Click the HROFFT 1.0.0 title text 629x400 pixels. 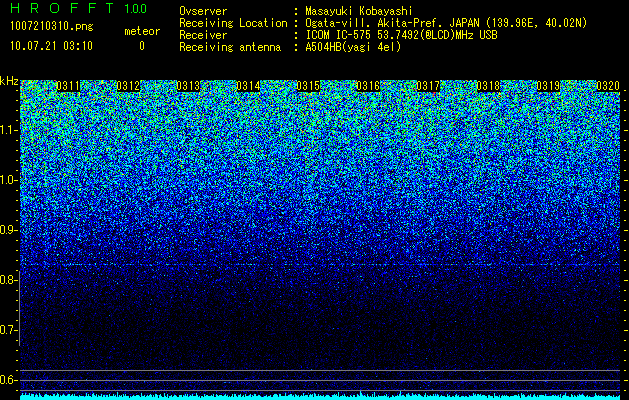79,8
